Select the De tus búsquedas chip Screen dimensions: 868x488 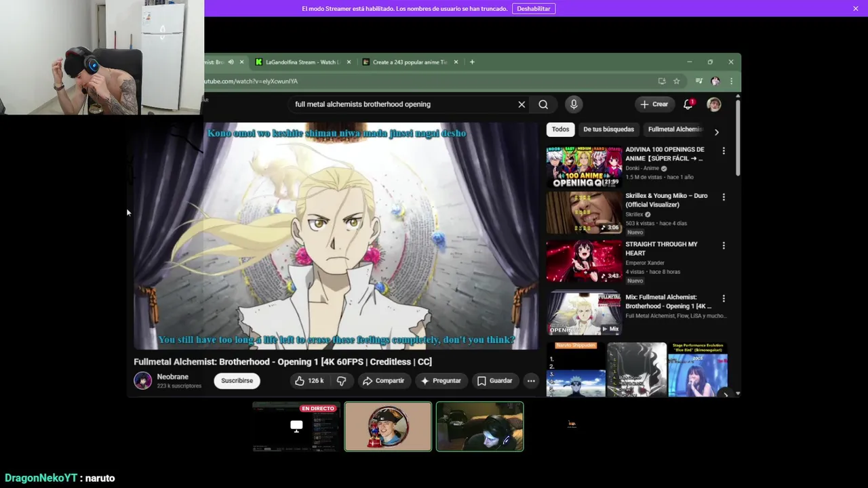[608, 129]
